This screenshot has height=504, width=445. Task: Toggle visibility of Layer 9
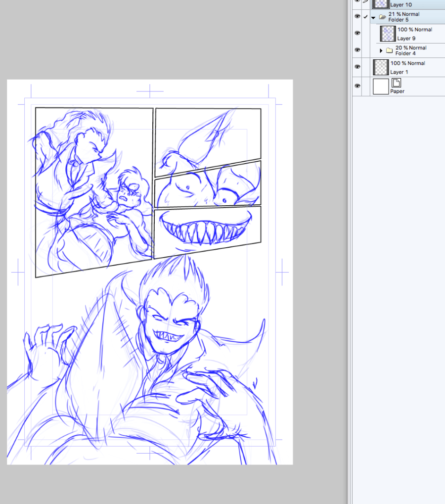[357, 33]
